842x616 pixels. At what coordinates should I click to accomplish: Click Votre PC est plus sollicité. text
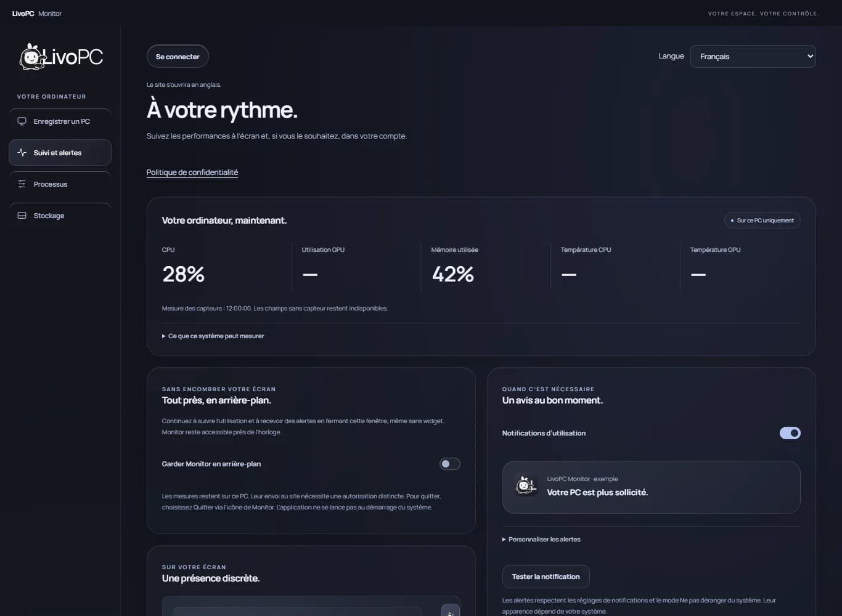pyautogui.click(x=597, y=492)
